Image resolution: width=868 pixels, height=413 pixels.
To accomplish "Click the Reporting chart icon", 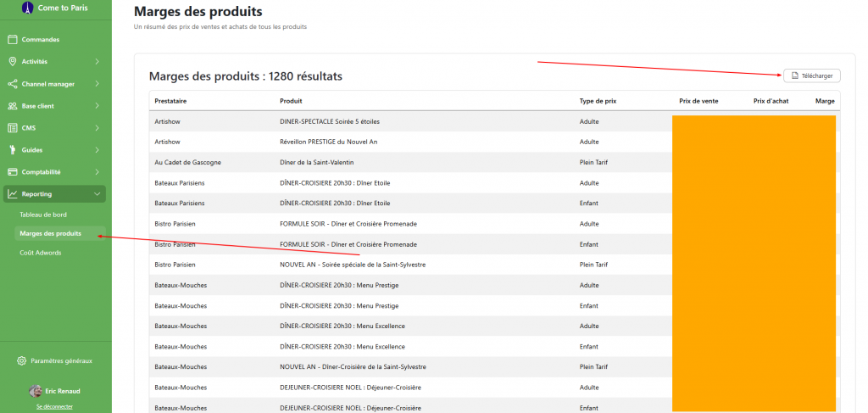I will (13, 194).
